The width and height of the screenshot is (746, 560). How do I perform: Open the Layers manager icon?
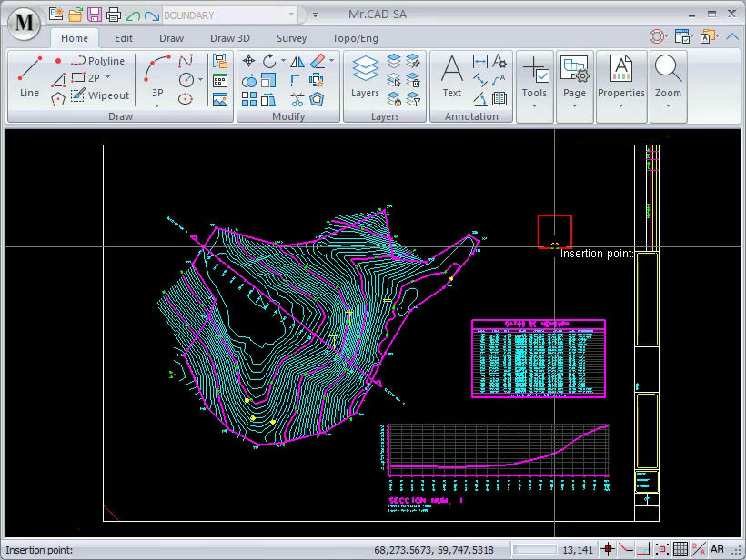pos(365,76)
